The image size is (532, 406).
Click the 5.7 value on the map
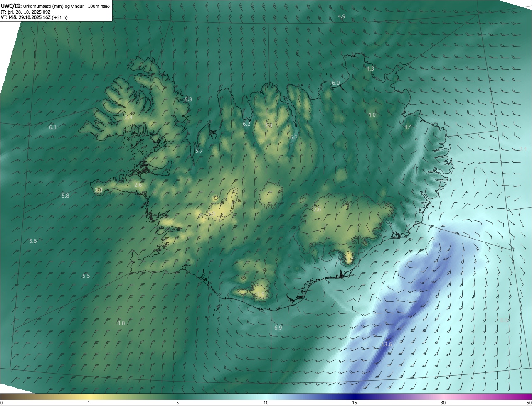(x=199, y=151)
